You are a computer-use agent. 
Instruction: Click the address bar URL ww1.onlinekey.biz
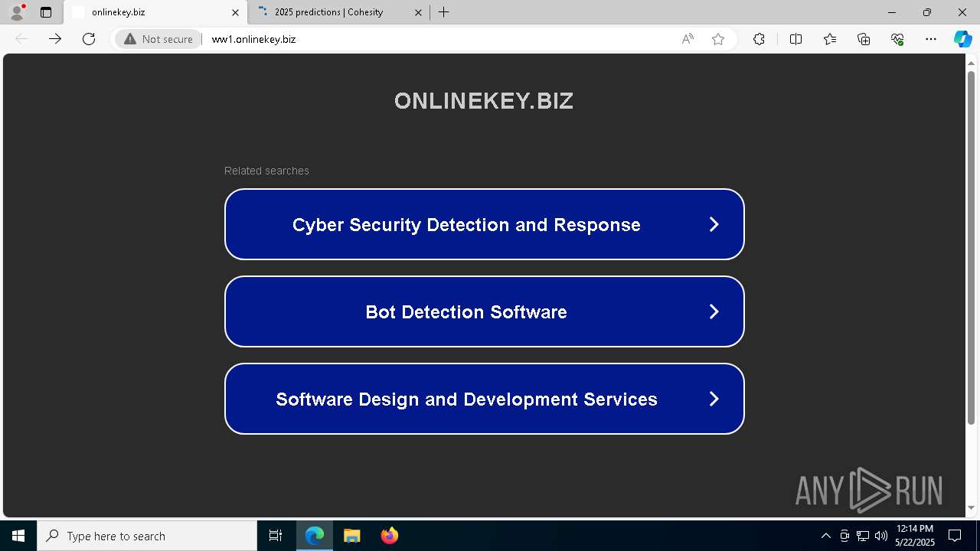(x=253, y=39)
